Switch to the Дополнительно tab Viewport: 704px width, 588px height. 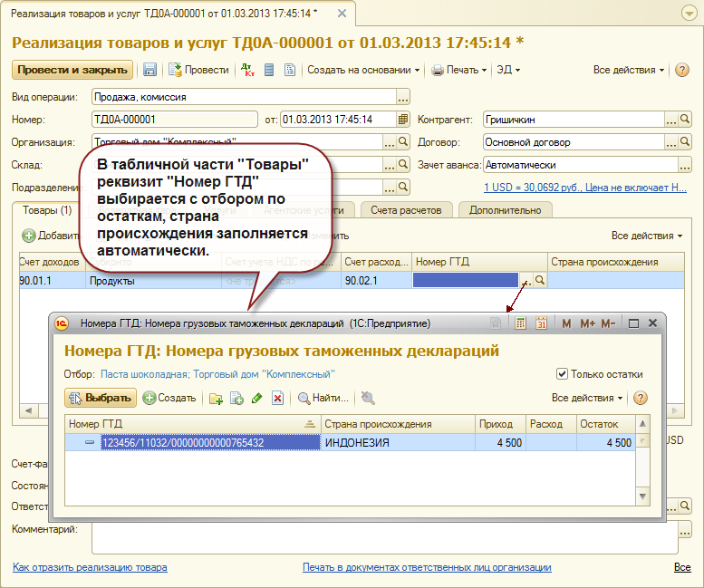(x=505, y=210)
